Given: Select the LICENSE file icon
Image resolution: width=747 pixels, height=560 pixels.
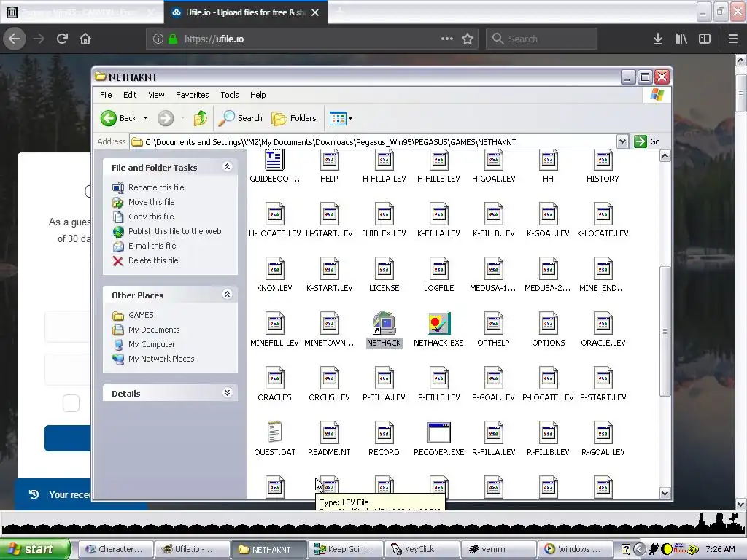Looking at the screenshot, I should 384,269.
